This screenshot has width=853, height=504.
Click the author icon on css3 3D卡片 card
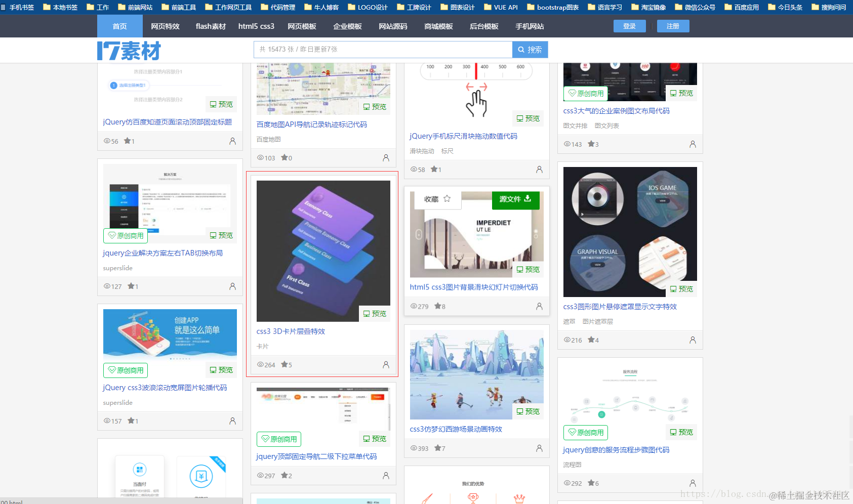(x=386, y=364)
